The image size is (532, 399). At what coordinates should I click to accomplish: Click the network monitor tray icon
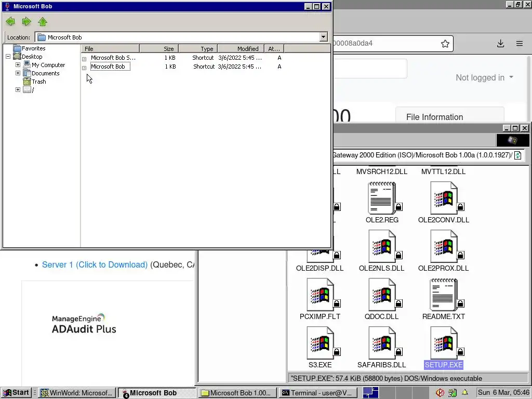453,393
